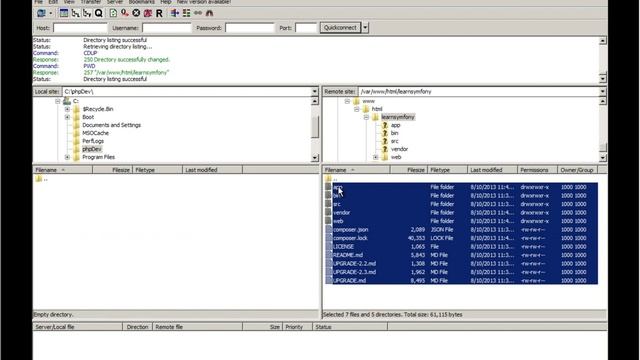This screenshot has height=360, width=640.
Task: Toggle the remote directory tree display
Action: pos(87,13)
